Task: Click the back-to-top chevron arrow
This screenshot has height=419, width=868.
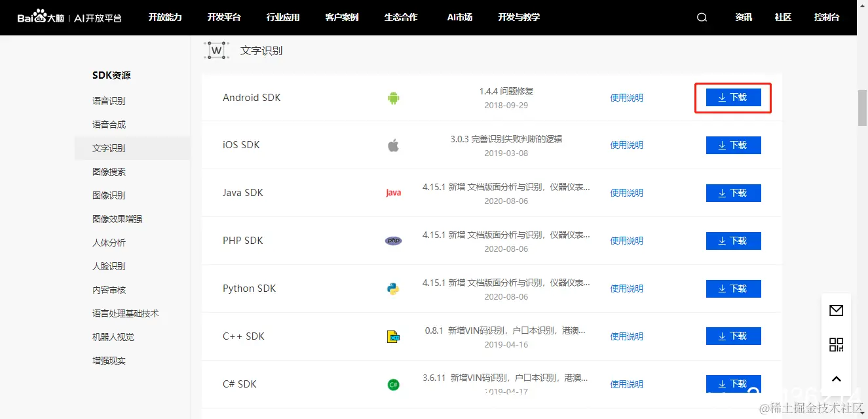Action: [x=836, y=379]
